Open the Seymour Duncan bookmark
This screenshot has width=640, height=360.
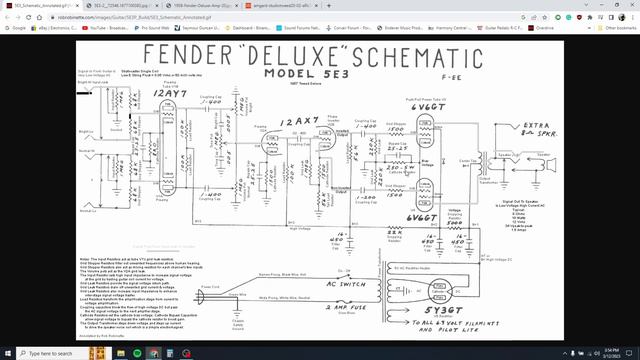197,28
